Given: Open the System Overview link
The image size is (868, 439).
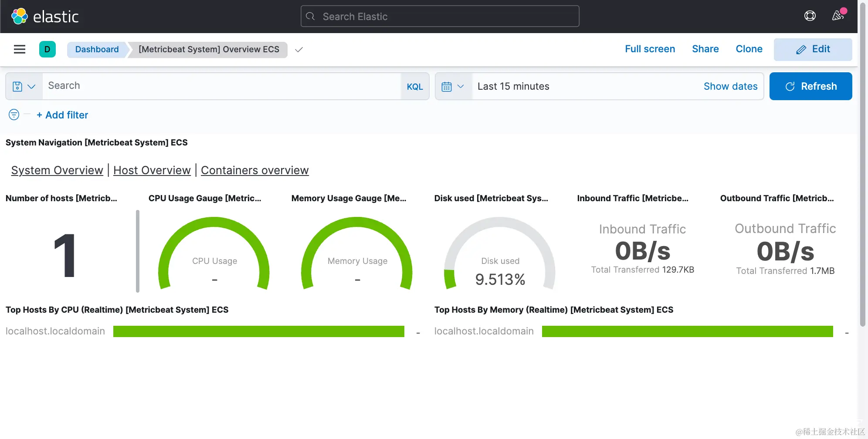Looking at the screenshot, I should [57, 170].
